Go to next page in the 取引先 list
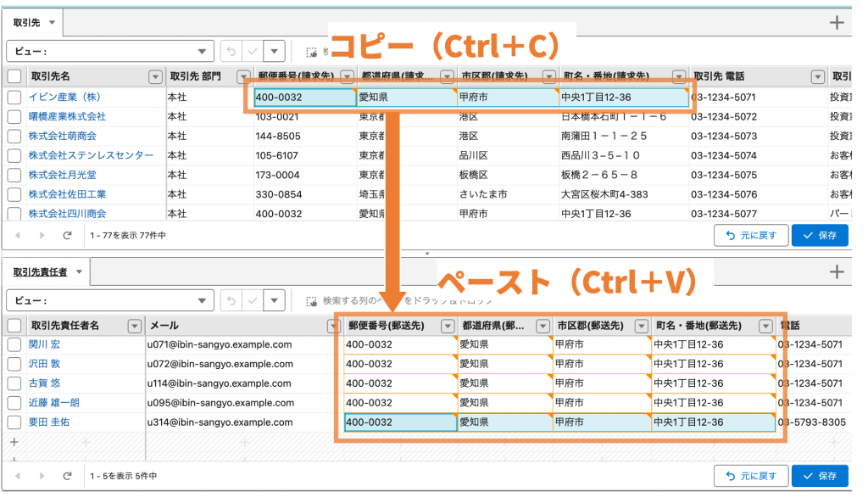Viewport: 868px width, 503px height. click(42, 235)
